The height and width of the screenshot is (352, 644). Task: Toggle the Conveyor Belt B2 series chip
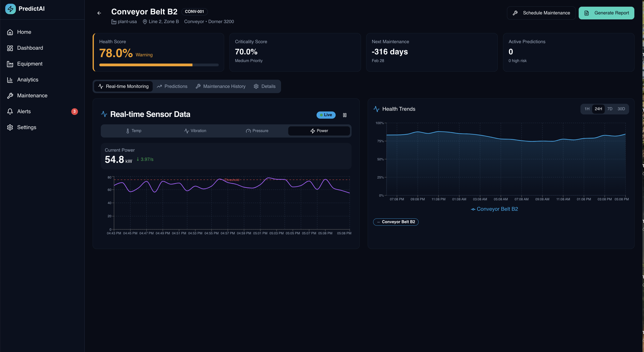tap(395, 222)
